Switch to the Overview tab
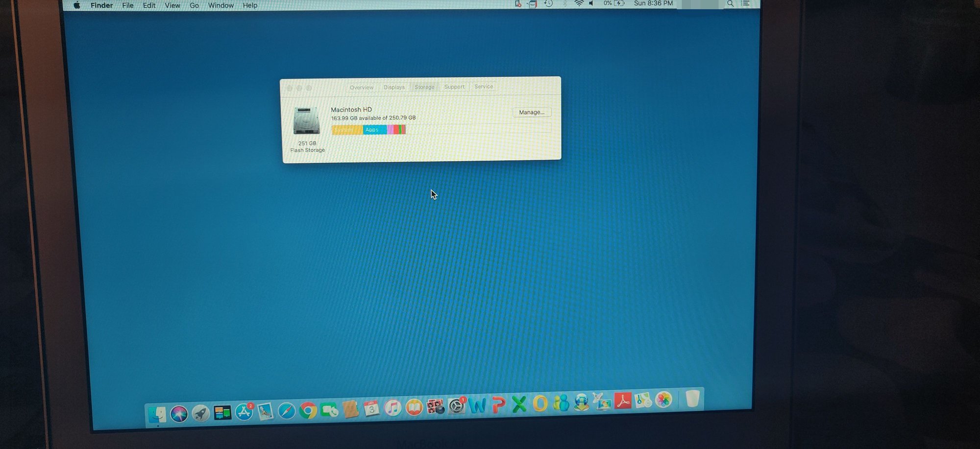 [x=362, y=88]
